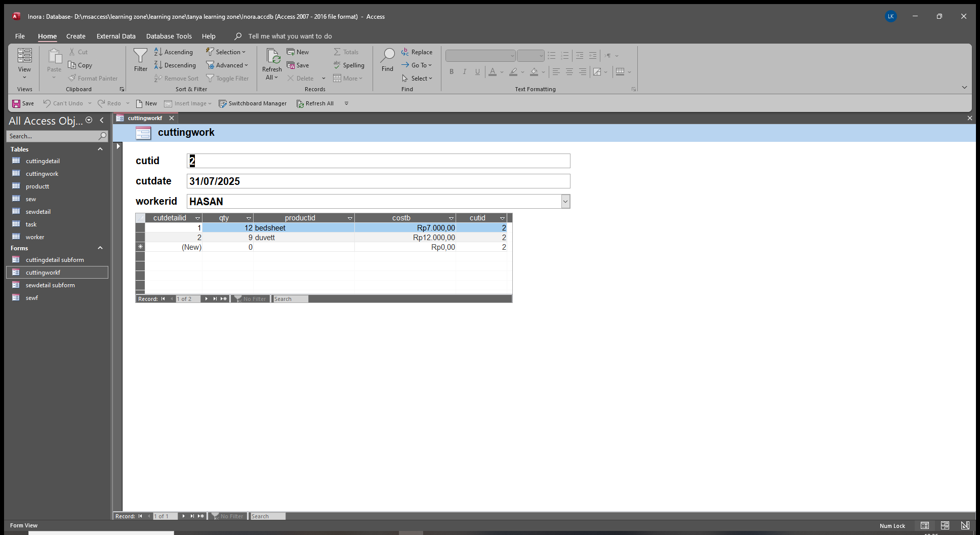Open the workerid combo box dropdown
The height and width of the screenshot is (535, 980).
(x=565, y=202)
